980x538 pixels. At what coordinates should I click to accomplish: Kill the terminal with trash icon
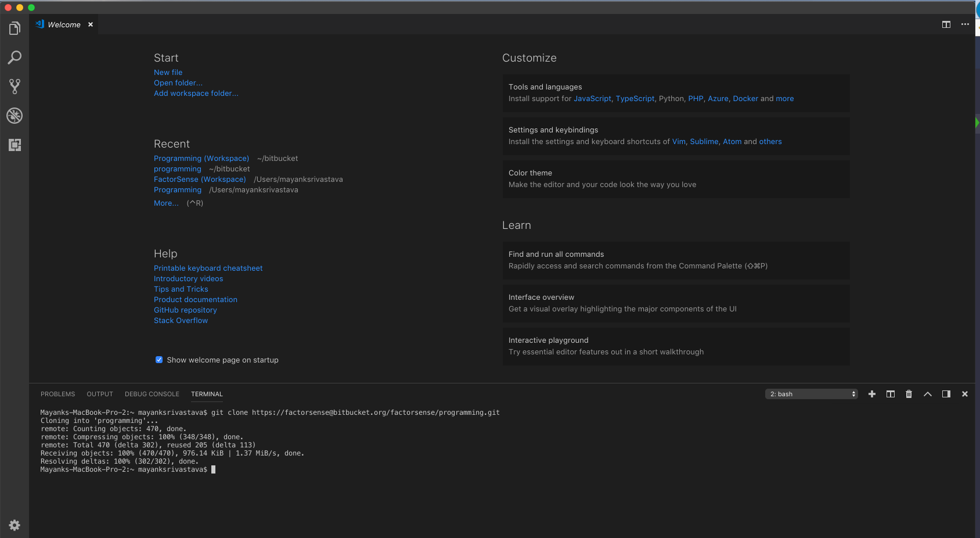[909, 394]
